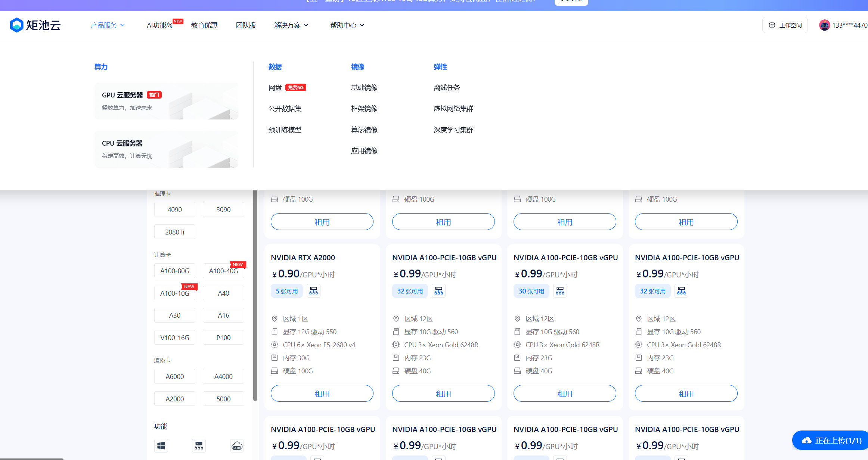This screenshot has height=460, width=868.
Task: Go to 网盘 under 数据
Action: [275, 87]
